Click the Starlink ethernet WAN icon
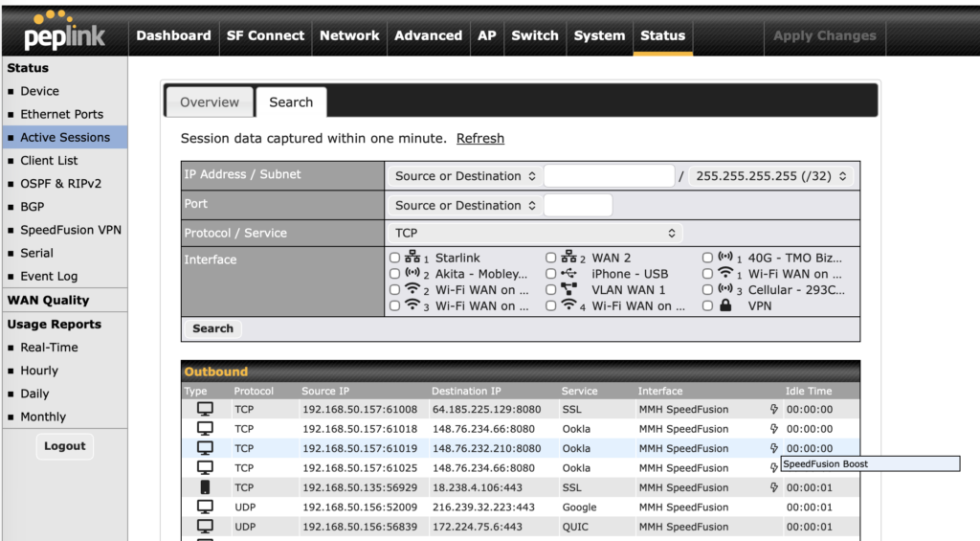 tap(412, 257)
